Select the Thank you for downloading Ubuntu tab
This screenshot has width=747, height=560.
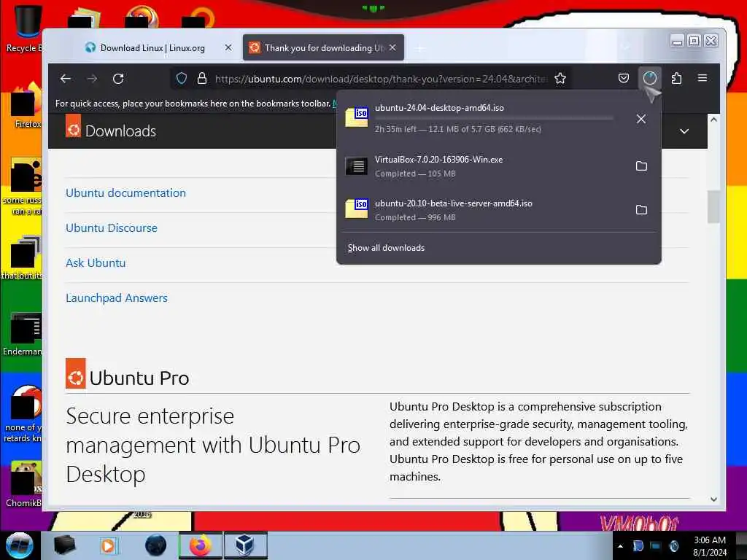pos(323,47)
